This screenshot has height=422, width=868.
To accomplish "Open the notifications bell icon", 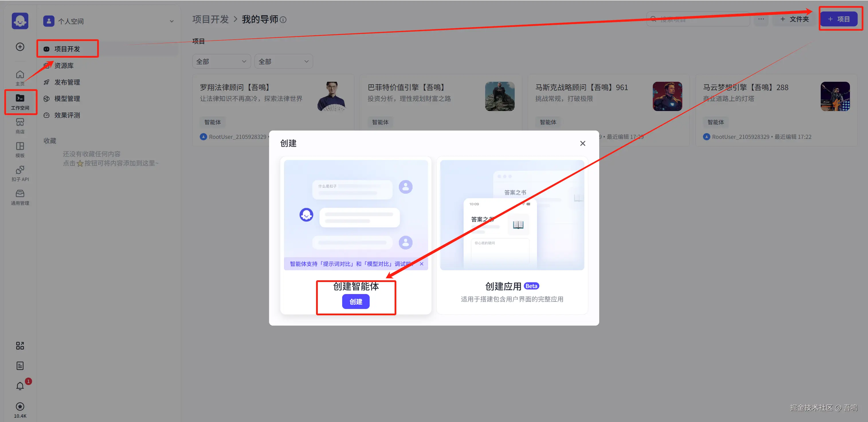I will (x=20, y=386).
